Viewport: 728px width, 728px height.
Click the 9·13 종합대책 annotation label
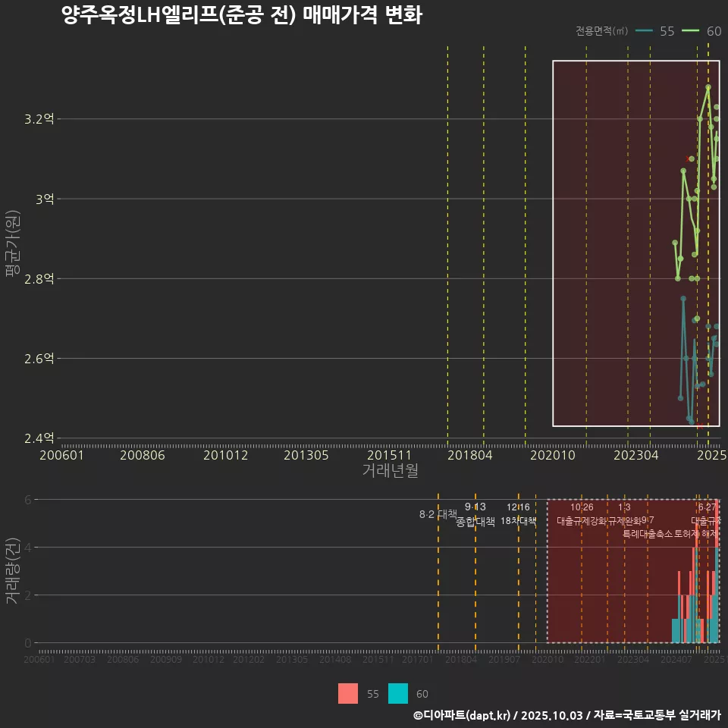[x=475, y=514]
